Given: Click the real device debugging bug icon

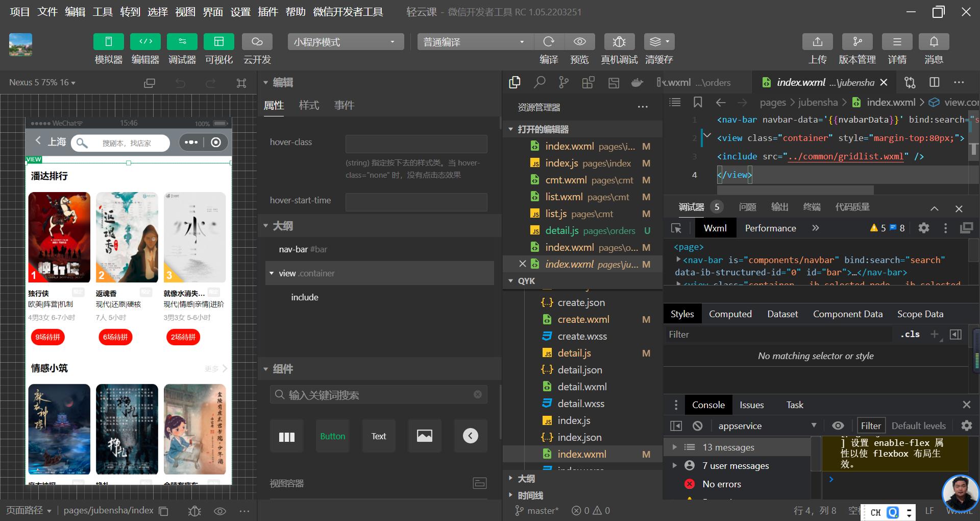Looking at the screenshot, I should tap(619, 42).
